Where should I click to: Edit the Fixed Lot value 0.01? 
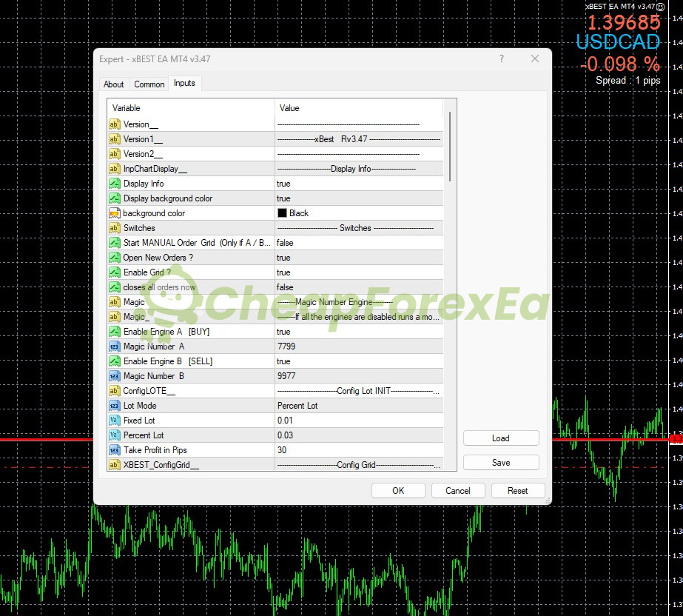359,421
